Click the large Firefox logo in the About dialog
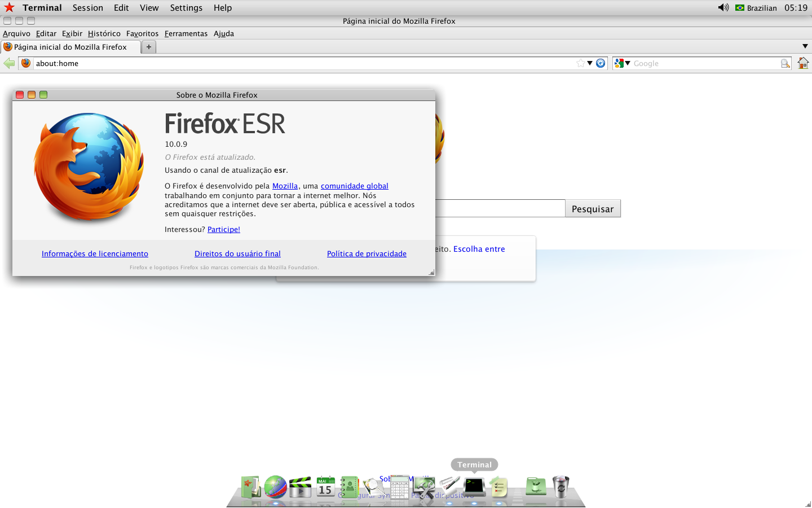Image resolution: width=812 pixels, height=508 pixels. 89,167
